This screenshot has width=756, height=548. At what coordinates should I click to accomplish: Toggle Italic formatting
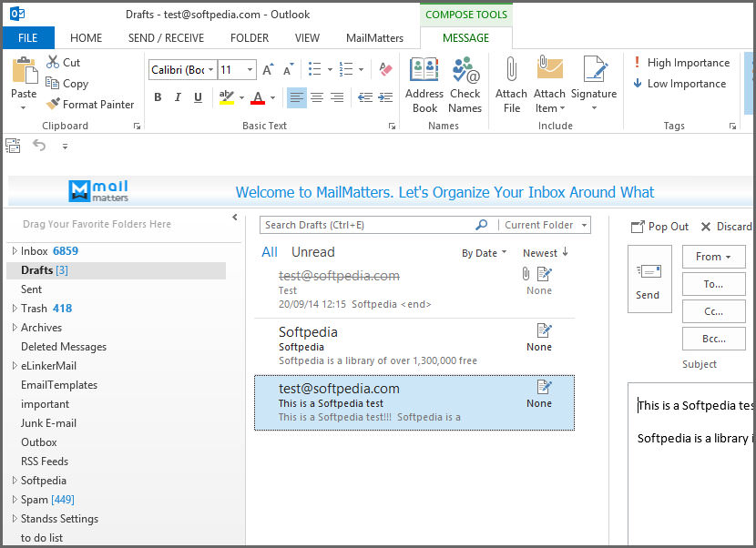pos(178,97)
